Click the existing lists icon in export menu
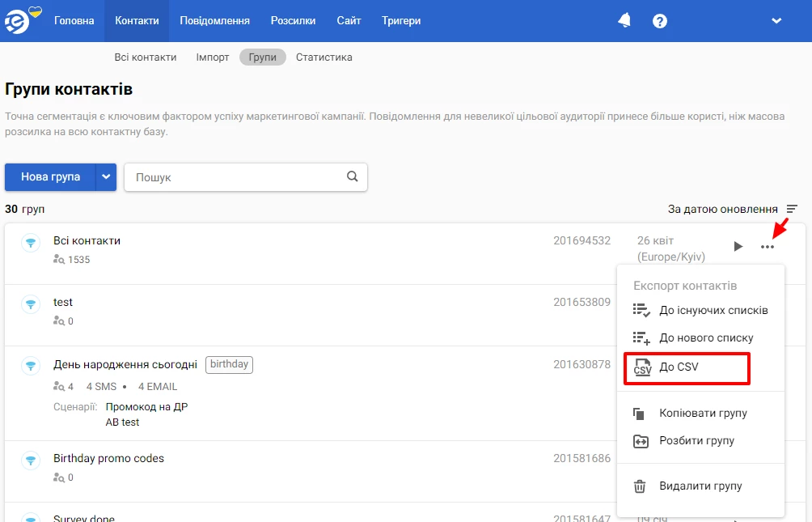Viewport: 812px width, 522px height. 641,310
